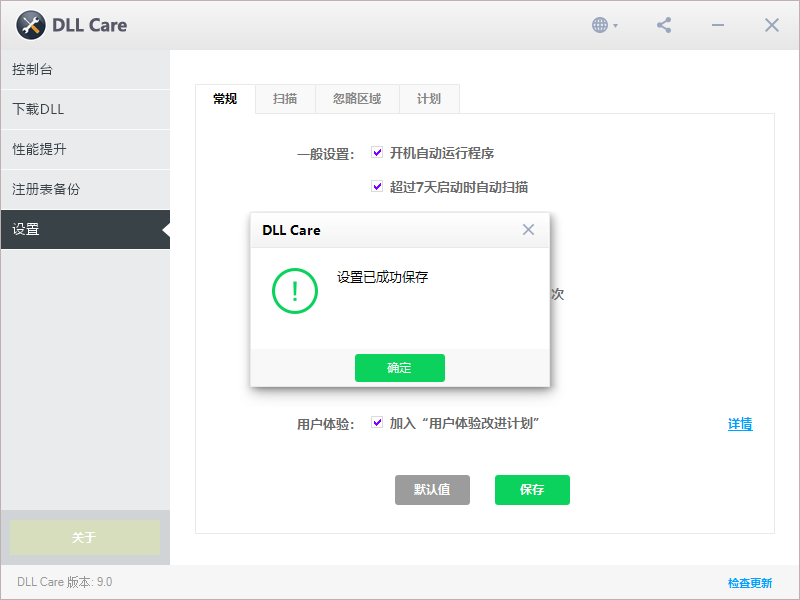Open the 详情 link
The width and height of the screenshot is (800, 600).
[x=740, y=424]
